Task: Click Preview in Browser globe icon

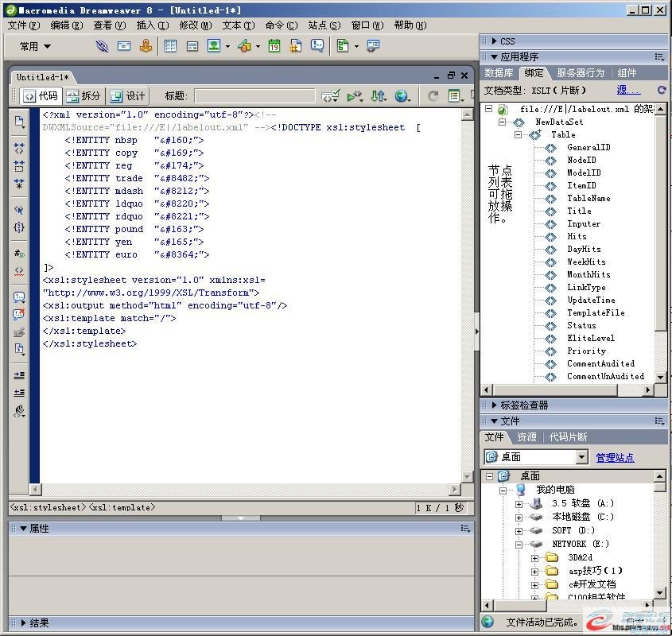Action: pyautogui.click(x=402, y=96)
